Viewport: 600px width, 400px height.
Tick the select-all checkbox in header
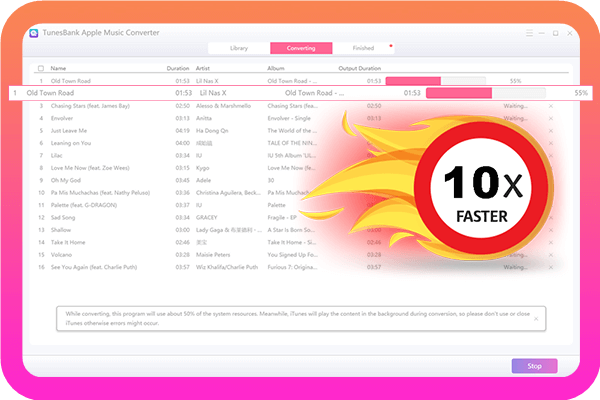(x=41, y=69)
